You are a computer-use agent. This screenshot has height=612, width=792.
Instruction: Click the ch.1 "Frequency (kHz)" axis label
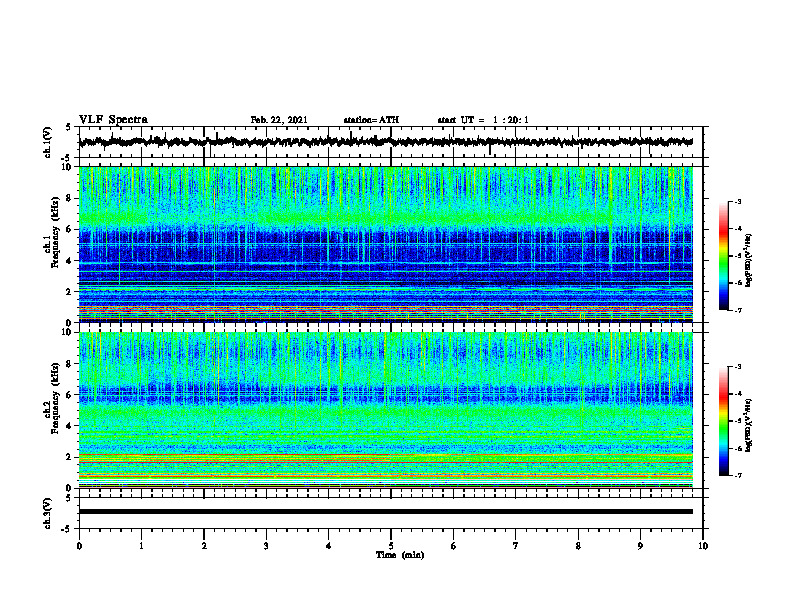[x=55, y=231]
